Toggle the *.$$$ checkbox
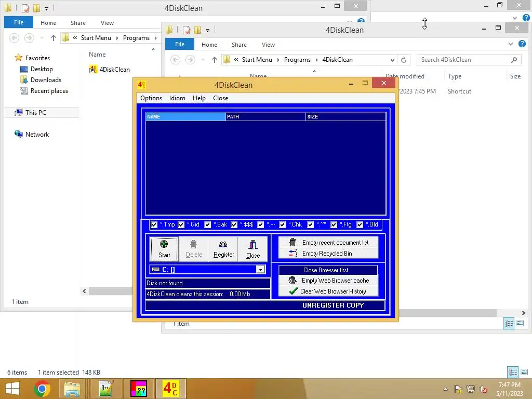This screenshot has height=399, width=532. [x=234, y=224]
